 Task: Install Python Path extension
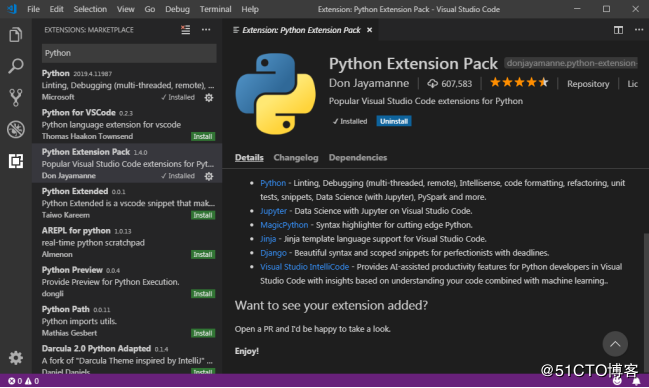pyautogui.click(x=203, y=333)
